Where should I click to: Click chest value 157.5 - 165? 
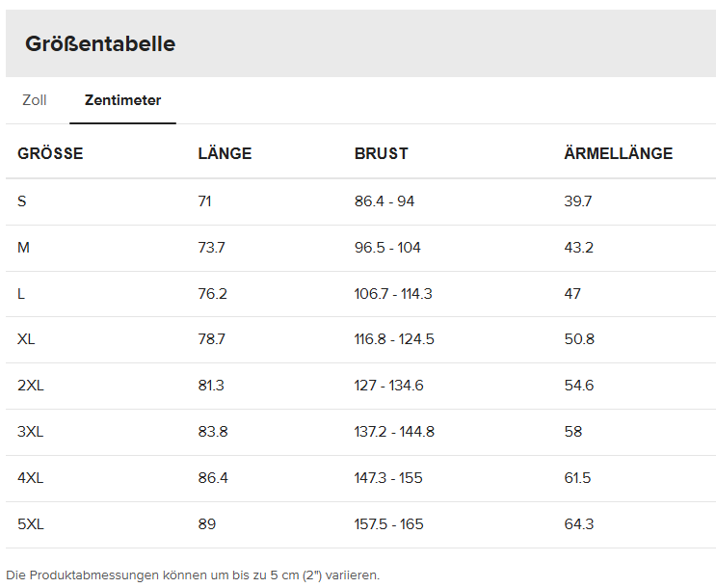tap(389, 524)
